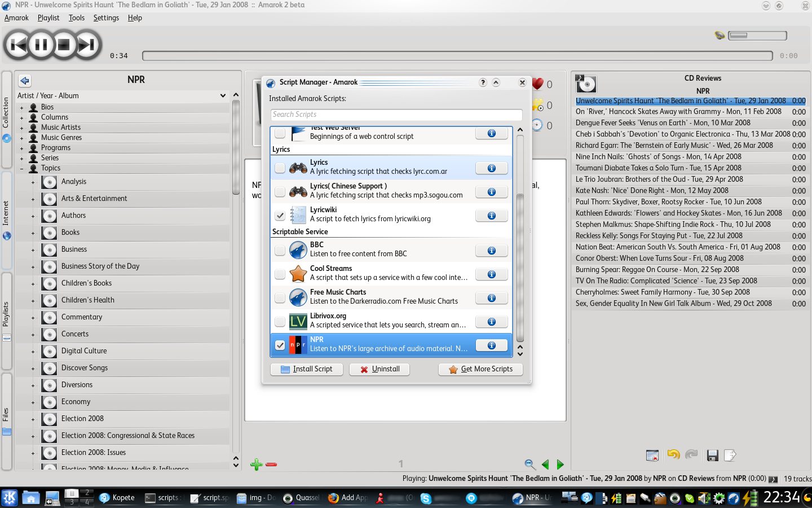Open the Collection sidebar tab

pyautogui.click(x=6, y=119)
